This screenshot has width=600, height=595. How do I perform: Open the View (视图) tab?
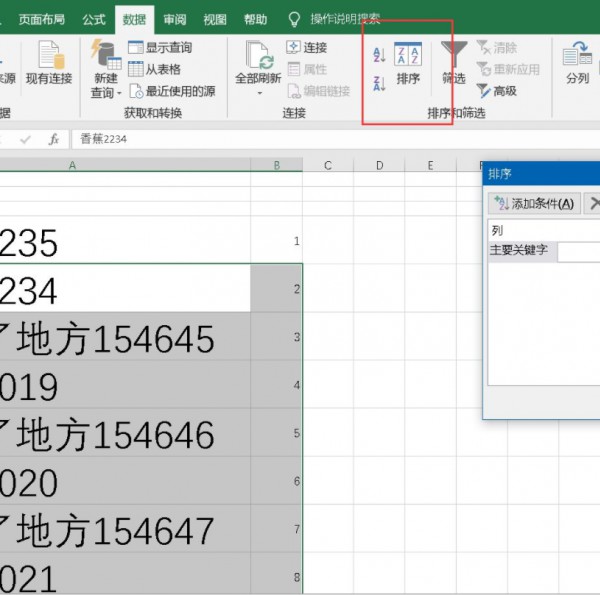pos(215,19)
